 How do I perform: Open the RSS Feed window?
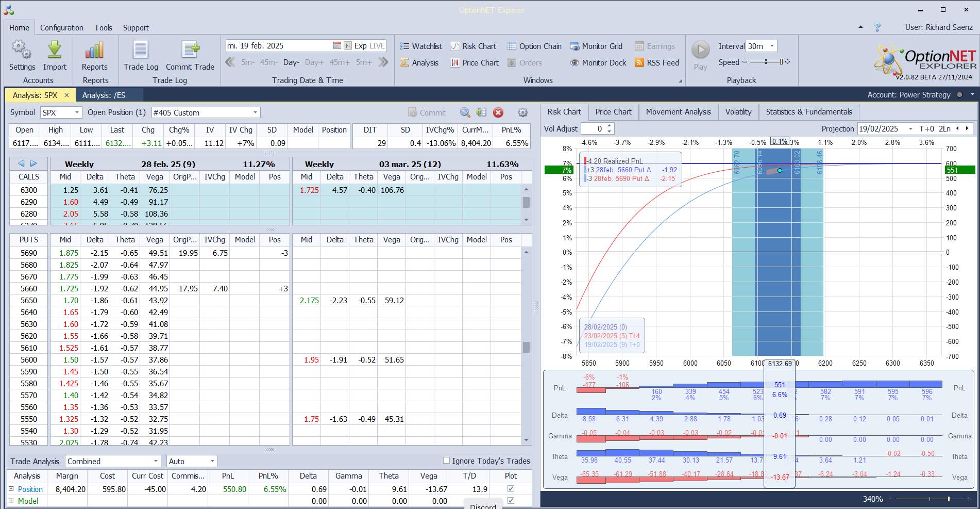[657, 63]
